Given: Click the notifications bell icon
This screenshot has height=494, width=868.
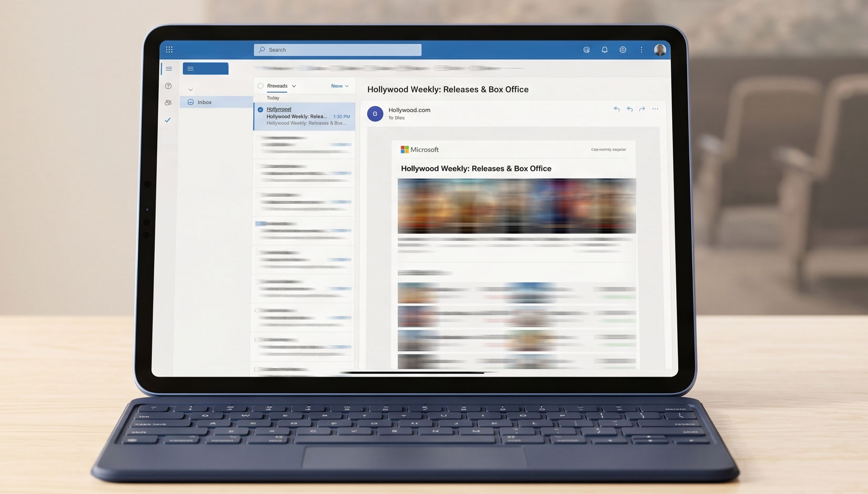Looking at the screenshot, I should click(x=604, y=50).
